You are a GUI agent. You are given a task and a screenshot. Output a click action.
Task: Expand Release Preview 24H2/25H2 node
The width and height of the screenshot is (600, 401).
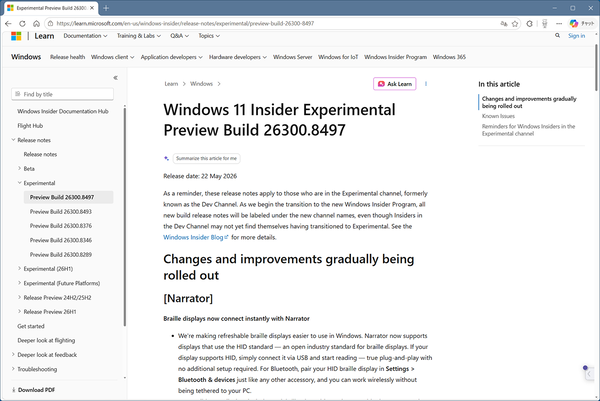[20, 297]
